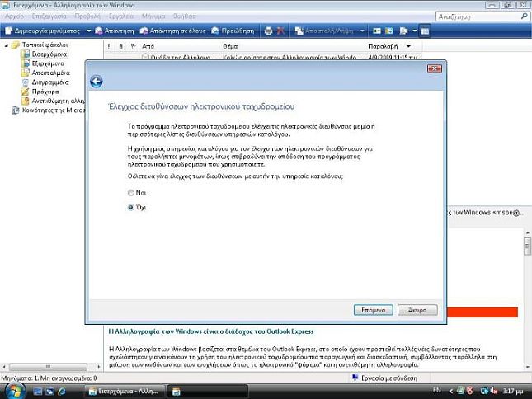Click the magnifier icon in the search box
The width and height of the screenshot is (532, 399).
pyautogui.click(x=525, y=16)
